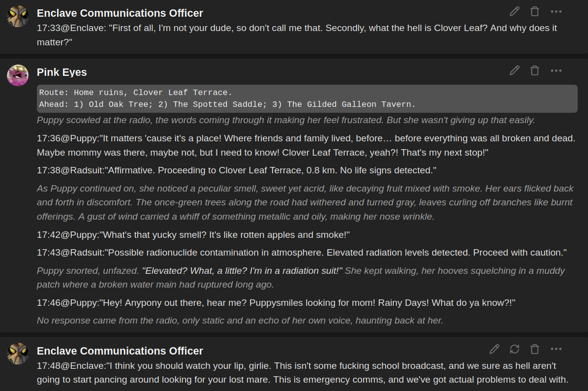Click the bottom Enclave Communications Officer avatar
The width and height of the screenshot is (588, 391).
click(18, 354)
